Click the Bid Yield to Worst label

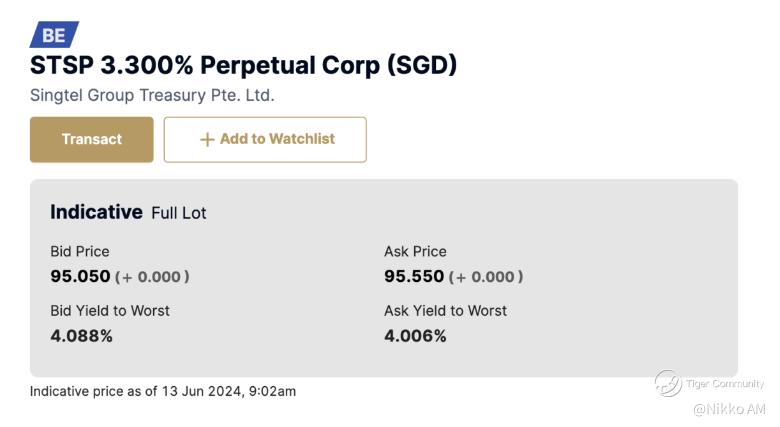110,311
